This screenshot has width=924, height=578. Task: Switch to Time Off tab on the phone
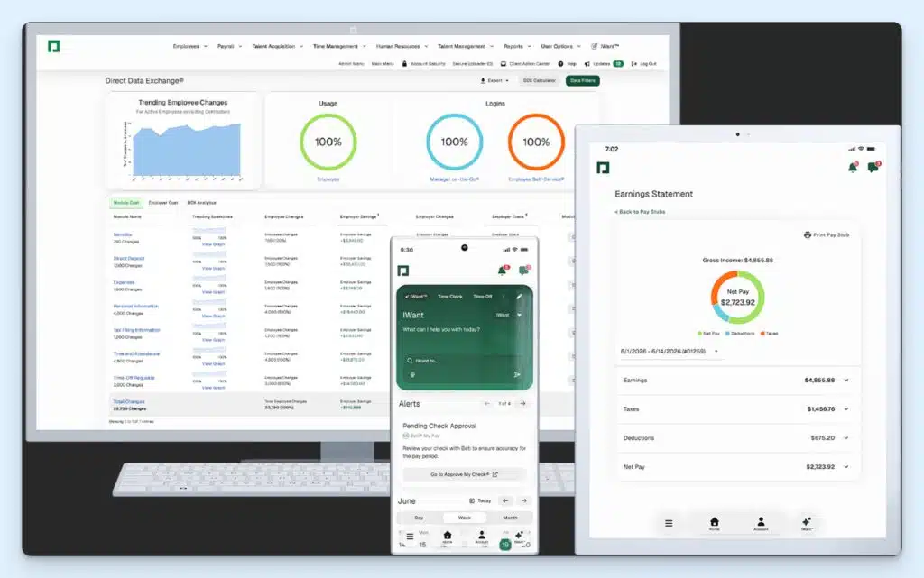tap(482, 297)
